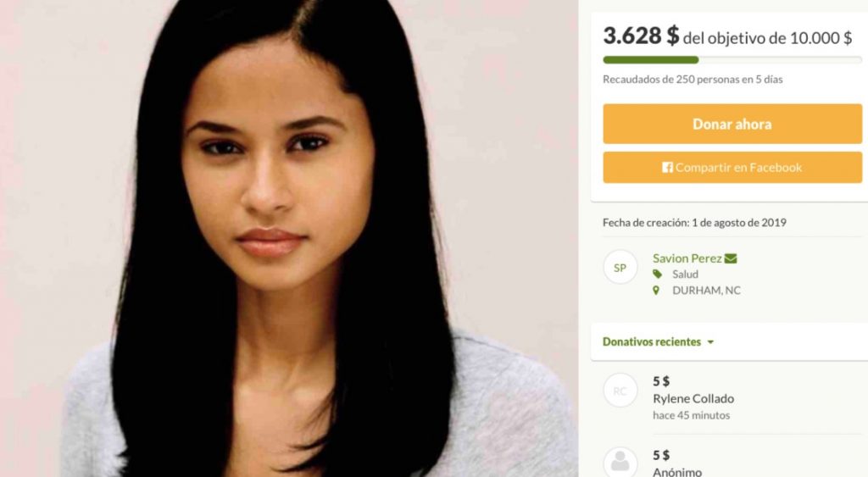
Task: Open the Savion Perez organizer link
Action: pyautogui.click(x=687, y=258)
